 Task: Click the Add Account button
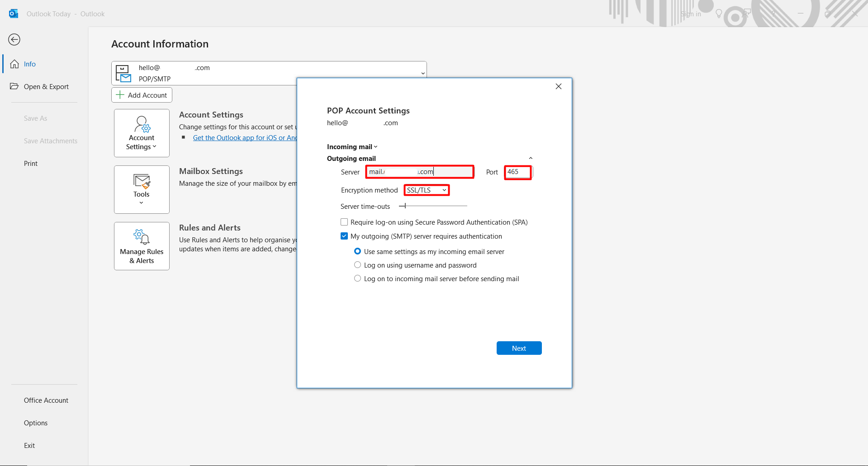pos(142,95)
